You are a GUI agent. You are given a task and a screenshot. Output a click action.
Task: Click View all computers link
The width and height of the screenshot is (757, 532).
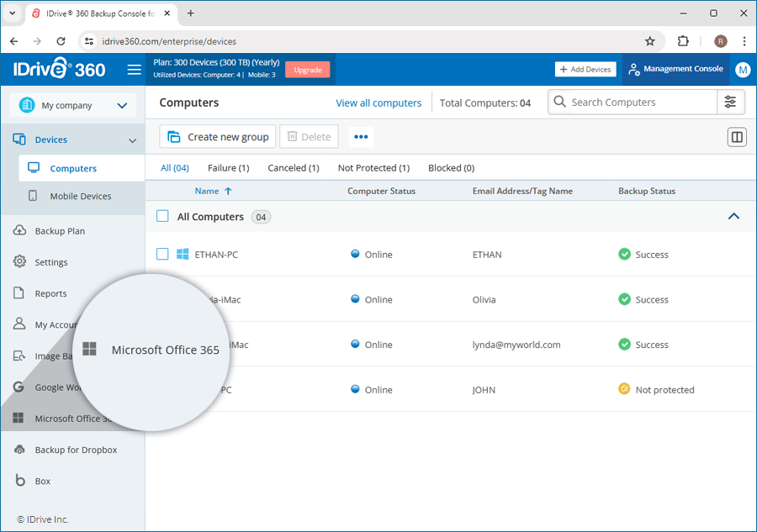click(378, 103)
